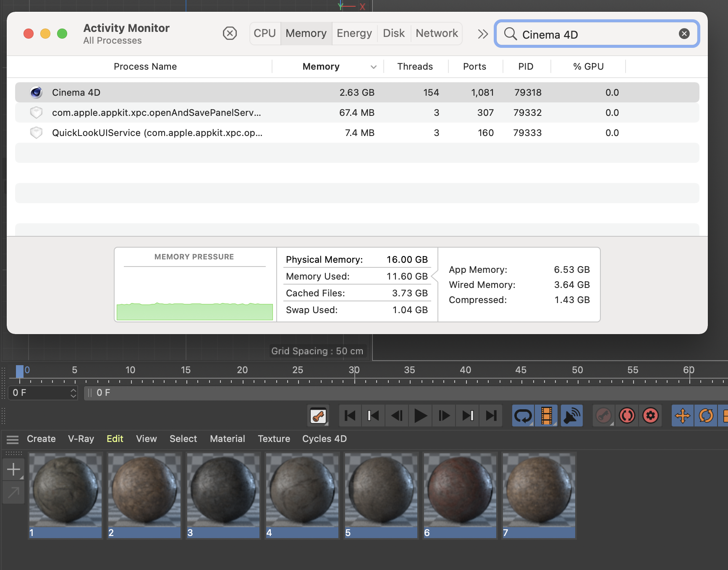This screenshot has height=570, width=728.
Task: Open the View menu in material manager
Action: coord(147,439)
